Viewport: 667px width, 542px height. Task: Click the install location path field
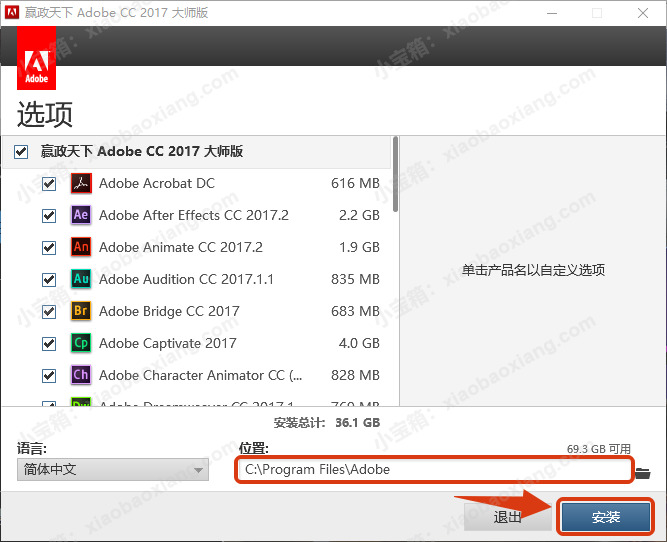coord(434,470)
